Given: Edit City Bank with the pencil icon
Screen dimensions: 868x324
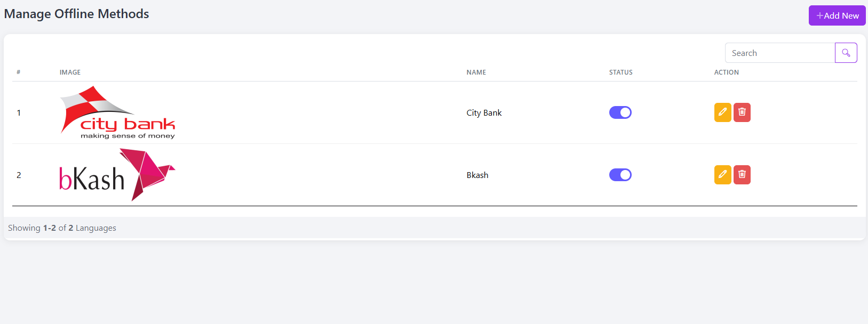Looking at the screenshot, I should click(x=723, y=112).
